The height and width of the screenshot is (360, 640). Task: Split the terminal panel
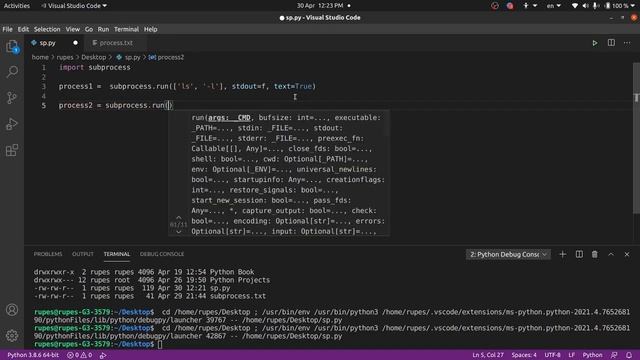coord(579,254)
